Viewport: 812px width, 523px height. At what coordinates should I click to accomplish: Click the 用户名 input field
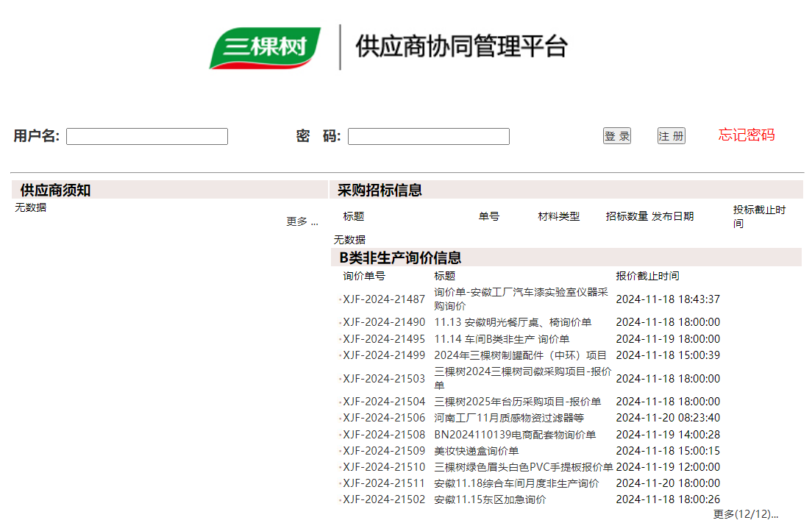pyautogui.click(x=147, y=137)
